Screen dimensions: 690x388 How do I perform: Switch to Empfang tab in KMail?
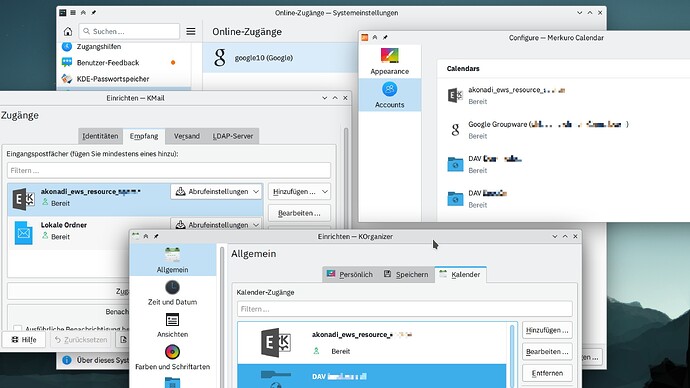[x=144, y=136]
